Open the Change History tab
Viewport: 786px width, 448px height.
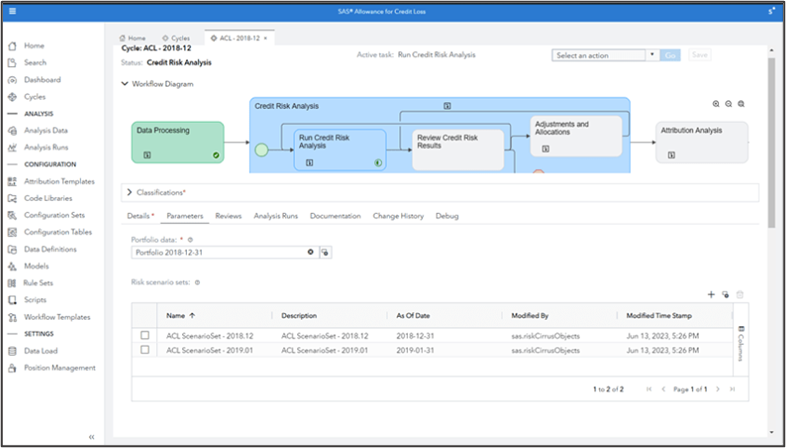[x=398, y=216]
